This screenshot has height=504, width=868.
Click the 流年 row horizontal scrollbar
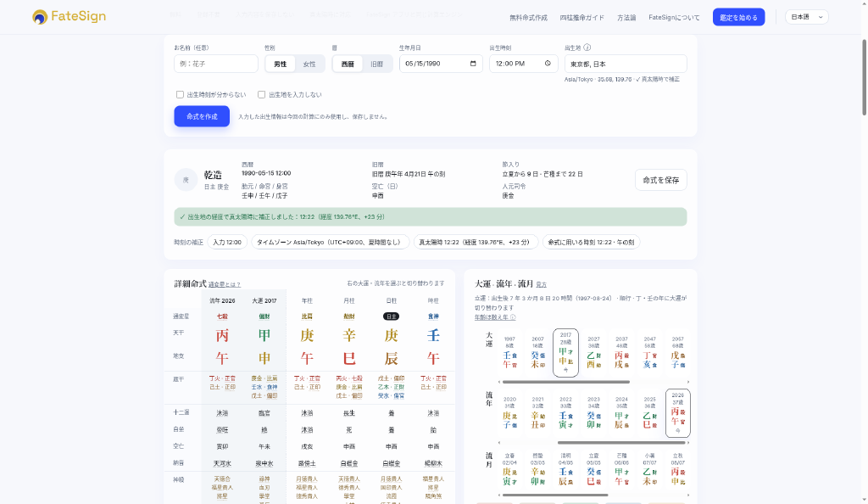click(x=621, y=443)
